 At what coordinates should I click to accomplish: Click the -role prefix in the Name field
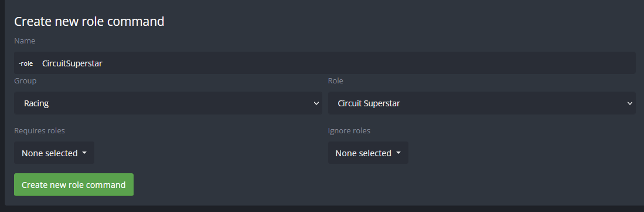25,63
